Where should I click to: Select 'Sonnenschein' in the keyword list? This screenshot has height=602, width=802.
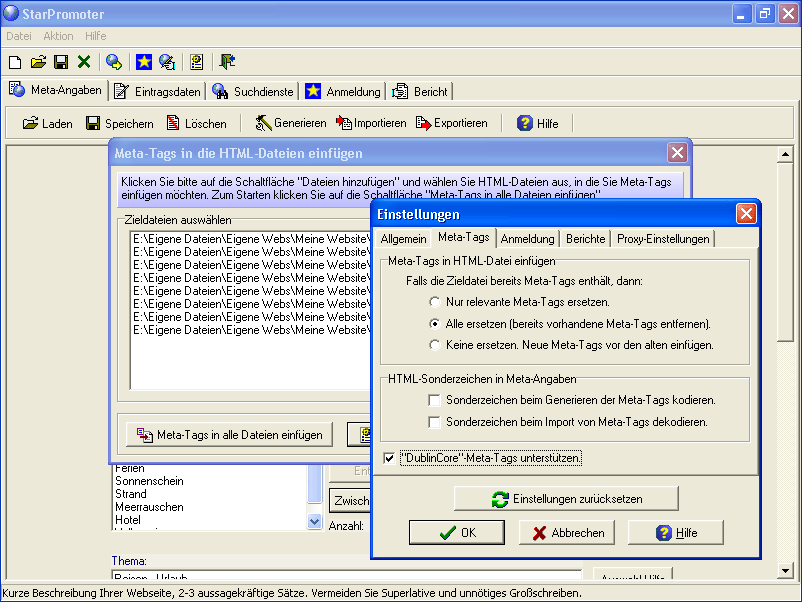(149, 481)
